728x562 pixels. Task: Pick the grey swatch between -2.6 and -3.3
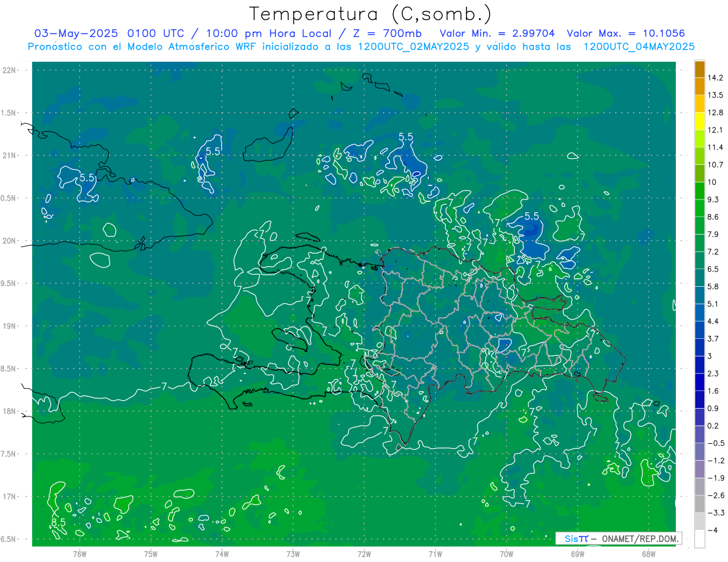click(x=699, y=504)
